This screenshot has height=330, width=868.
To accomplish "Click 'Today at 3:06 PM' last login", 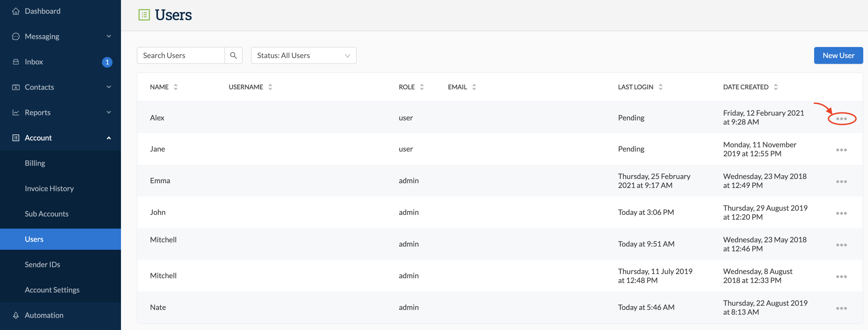I will 646,212.
